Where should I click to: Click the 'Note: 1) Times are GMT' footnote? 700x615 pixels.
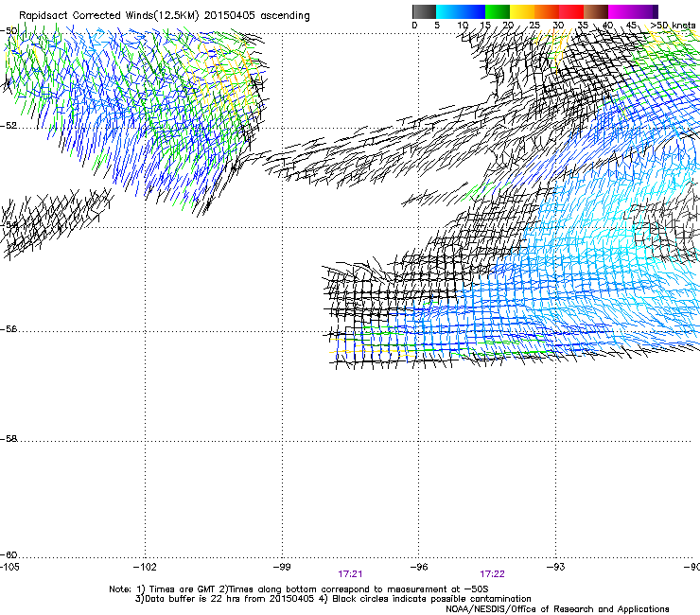coord(163,589)
